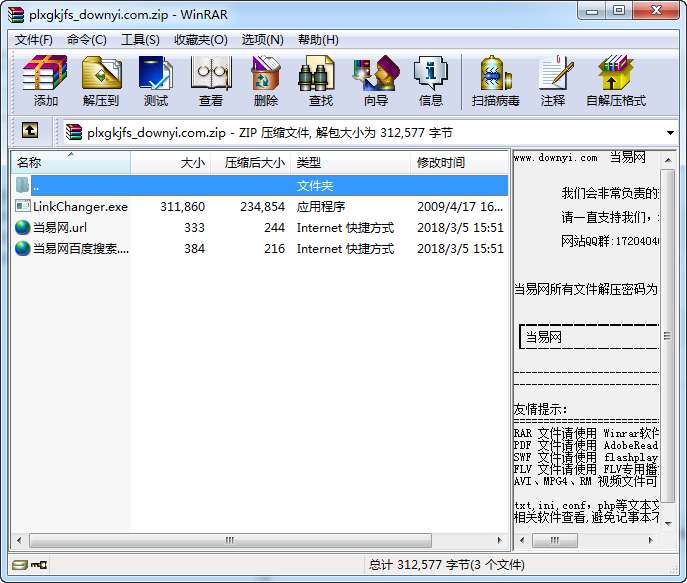Screen dimensions: 687x583
Task: Click file list scroll right arrow
Action: tap(499, 540)
